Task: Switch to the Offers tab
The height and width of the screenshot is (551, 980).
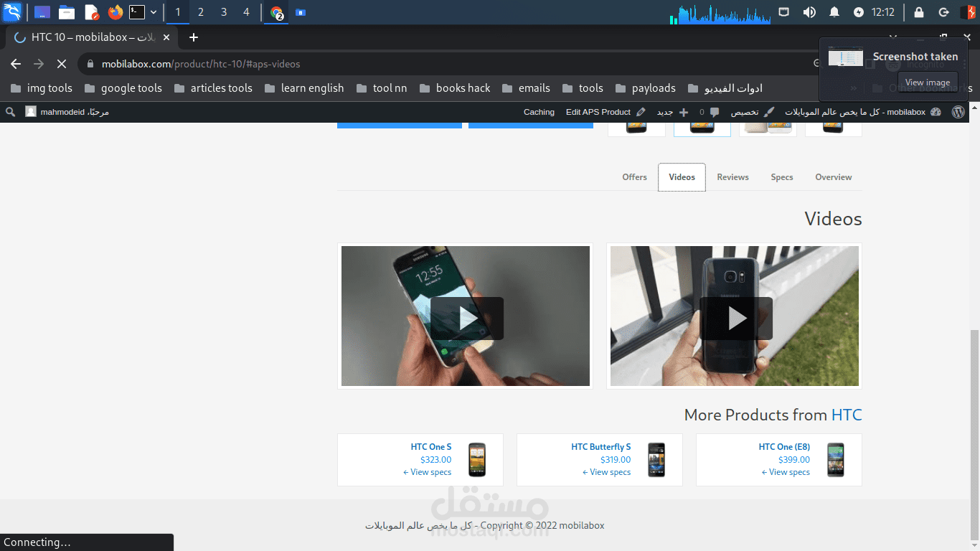Action: coord(634,177)
